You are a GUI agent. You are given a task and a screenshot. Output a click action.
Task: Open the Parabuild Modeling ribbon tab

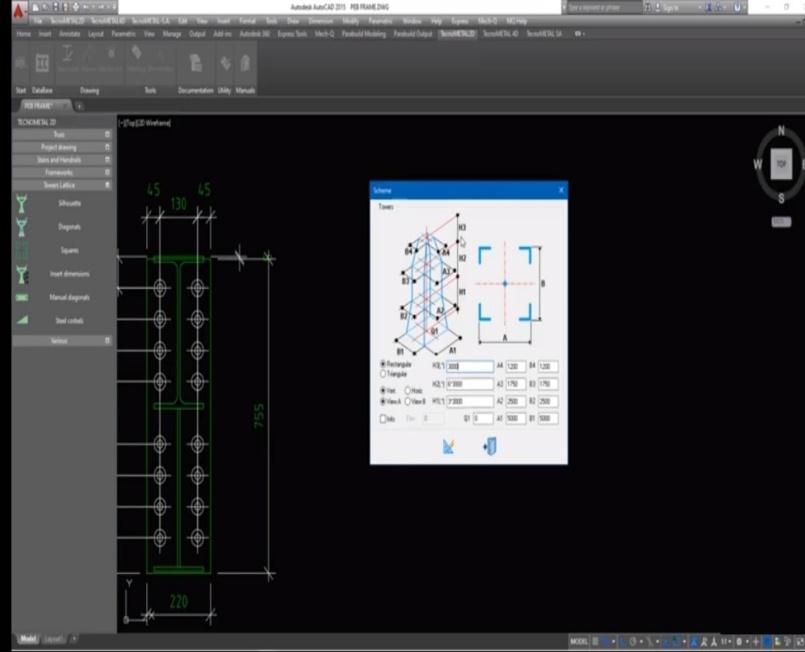point(364,34)
